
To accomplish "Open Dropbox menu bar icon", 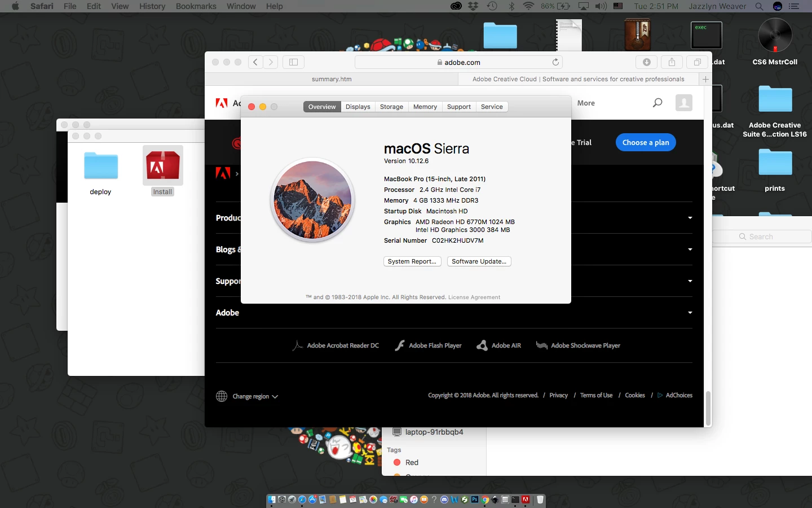I will click(474, 6).
